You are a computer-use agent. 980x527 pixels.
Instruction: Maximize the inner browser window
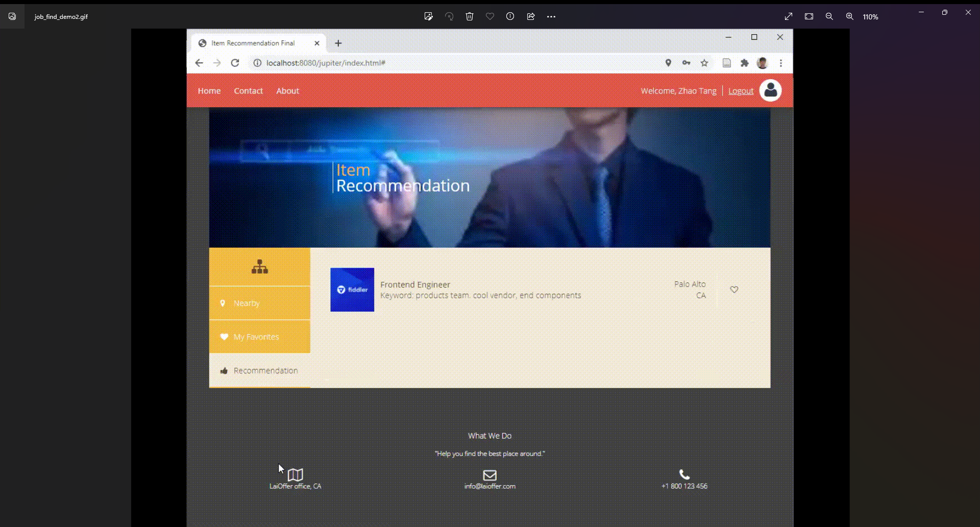pyautogui.click(x=754, y=37)
